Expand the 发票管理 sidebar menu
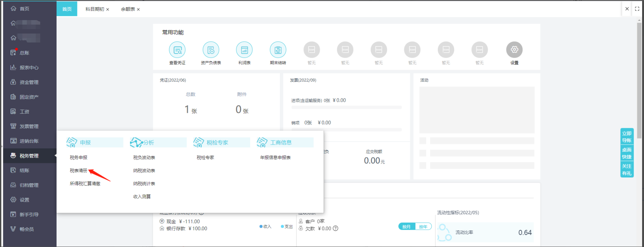The width and height of the screenshot is (644, 247). coord(29,126)
